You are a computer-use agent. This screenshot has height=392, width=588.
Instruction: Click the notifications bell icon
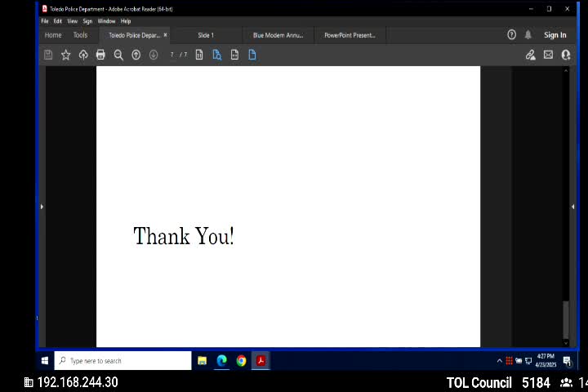[528, 35]
